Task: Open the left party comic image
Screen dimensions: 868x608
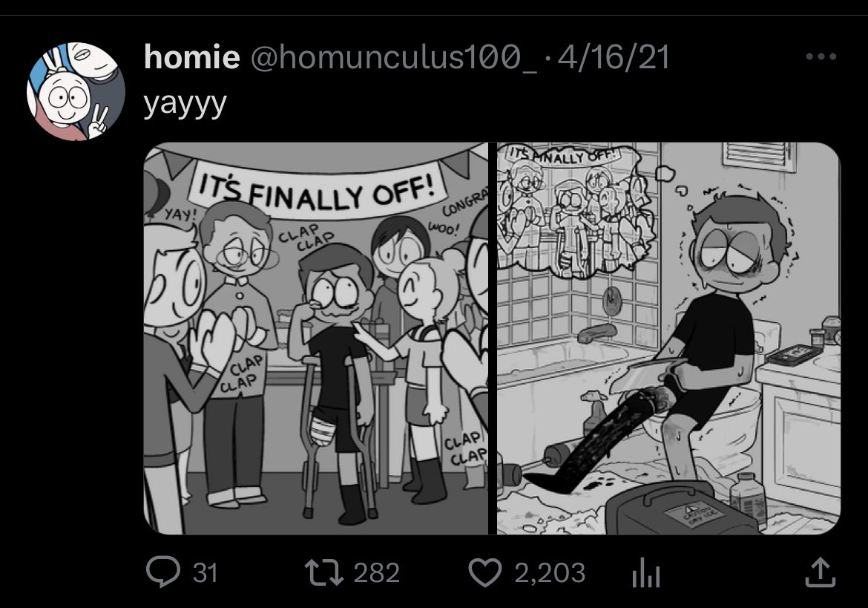Action: click(316, 339)
